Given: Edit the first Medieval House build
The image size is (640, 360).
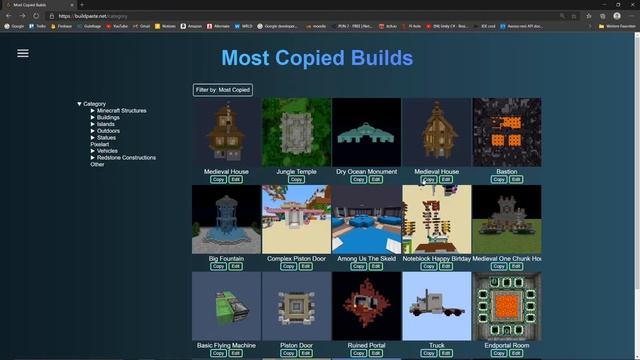Looking at the screenshot, I should point(236,180).
